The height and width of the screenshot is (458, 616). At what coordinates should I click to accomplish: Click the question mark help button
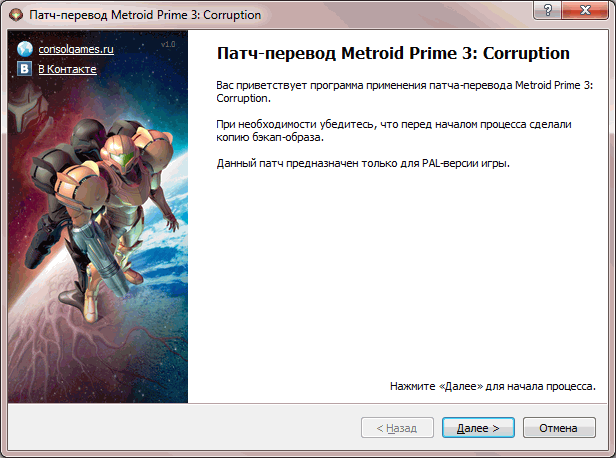point(547,10)
